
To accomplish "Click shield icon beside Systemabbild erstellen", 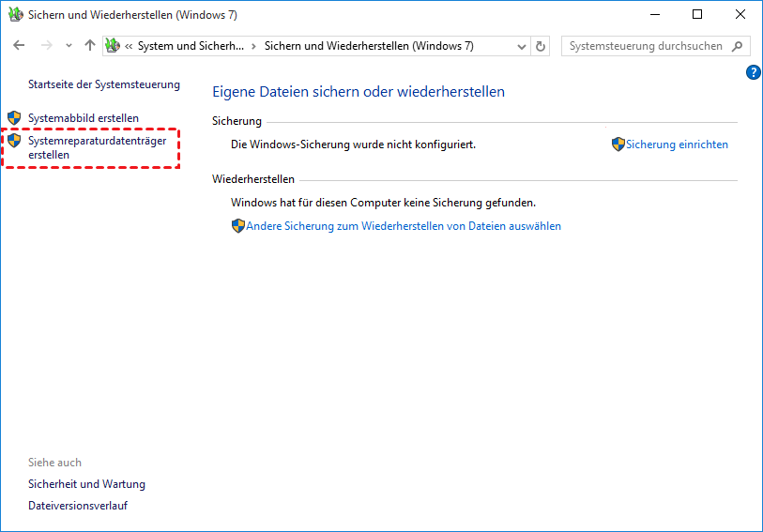I will point(14,117).
